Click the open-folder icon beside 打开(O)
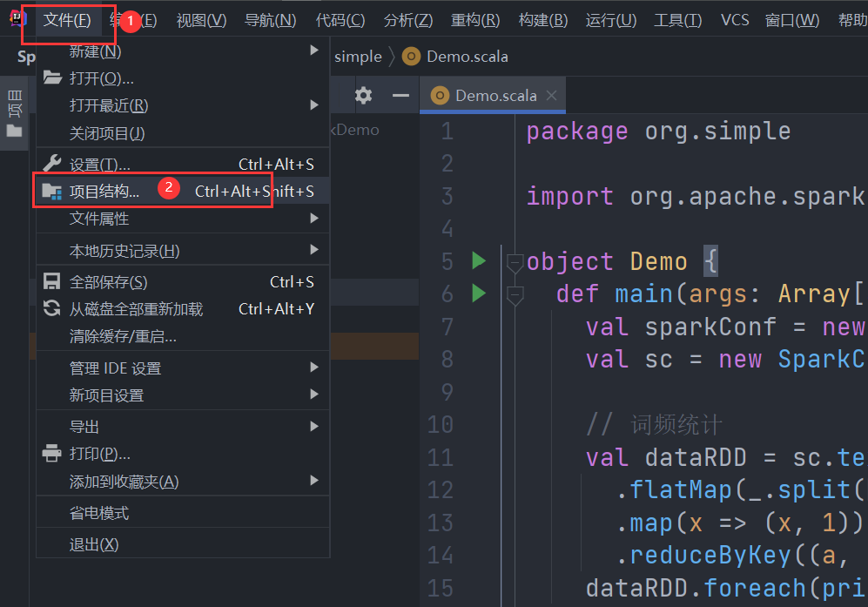Screen dimensions: 868x607 pos(52,78)
